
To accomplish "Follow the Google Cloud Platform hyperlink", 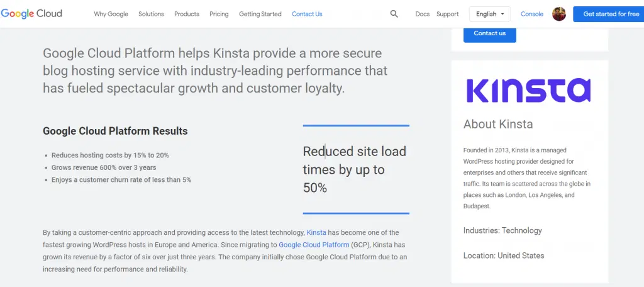I will pyautogui.click(x=314, y=245).
